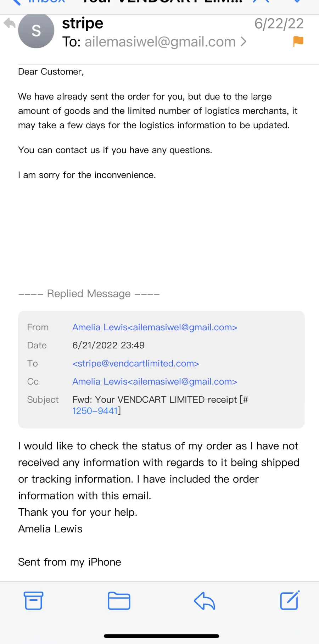This screenshot has width=319, height=644.
Task: Open Cc Amelia Lewis email link
Action: [155, 381]
